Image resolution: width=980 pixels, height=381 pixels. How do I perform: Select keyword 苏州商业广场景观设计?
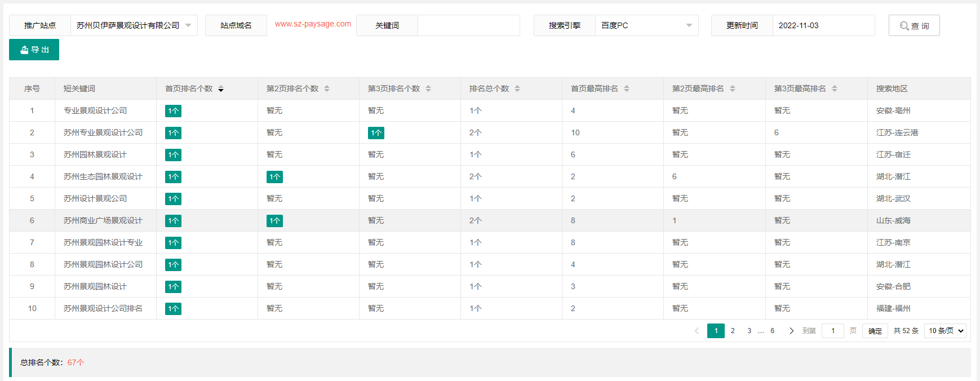point(103,220)
